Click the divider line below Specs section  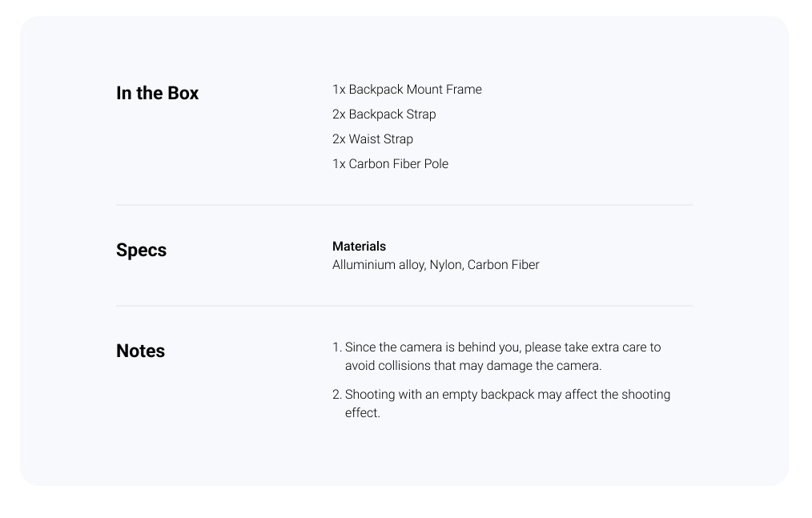tap(404, 306)
